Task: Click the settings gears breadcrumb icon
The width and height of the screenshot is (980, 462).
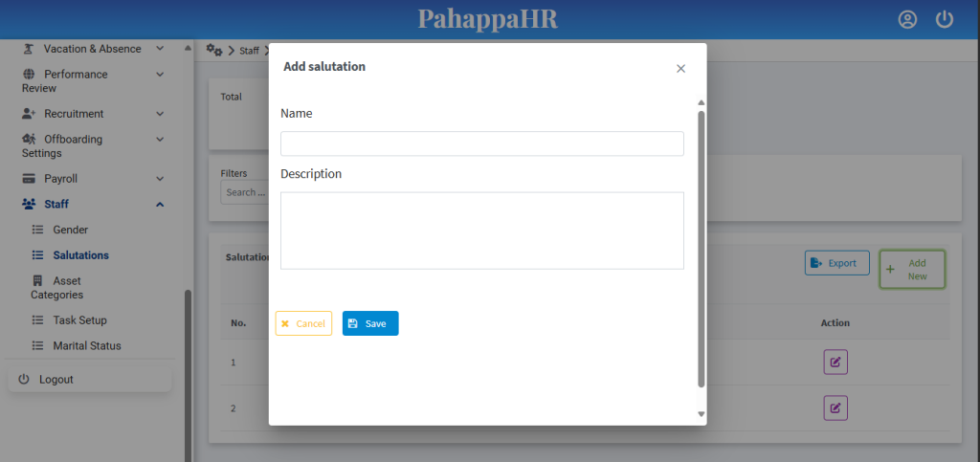Action: pos(214,50)
